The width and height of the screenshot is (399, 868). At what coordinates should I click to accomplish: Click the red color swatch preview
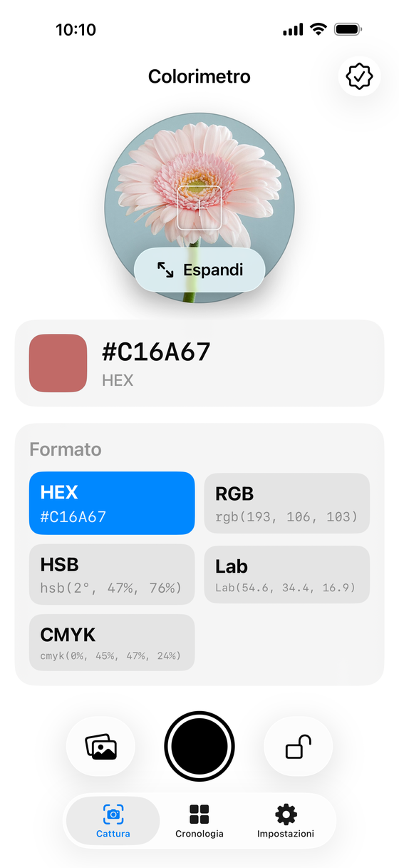pyautogui.click(x=58, y=363)
